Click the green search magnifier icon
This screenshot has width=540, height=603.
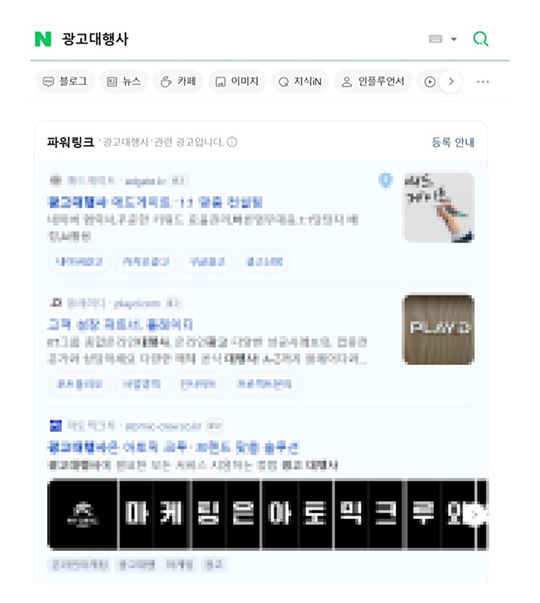point(480,39)
